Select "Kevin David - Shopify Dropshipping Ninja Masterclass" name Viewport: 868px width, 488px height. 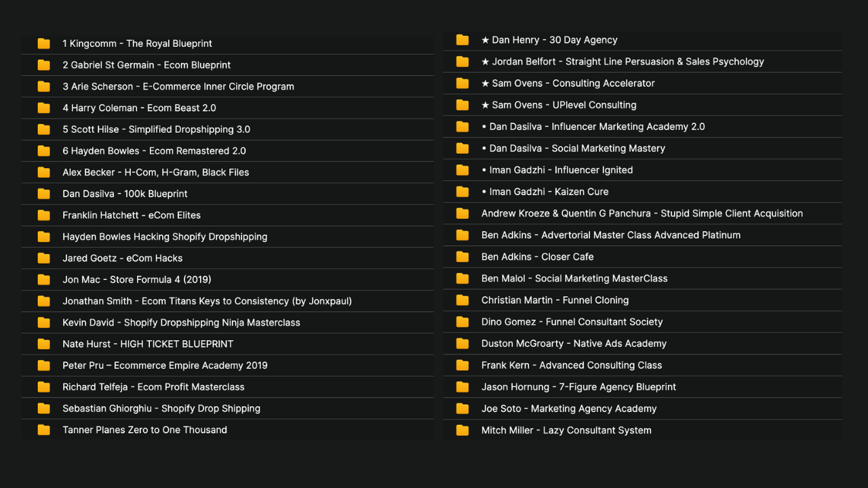pyautogui.click(x=181, y=323)
